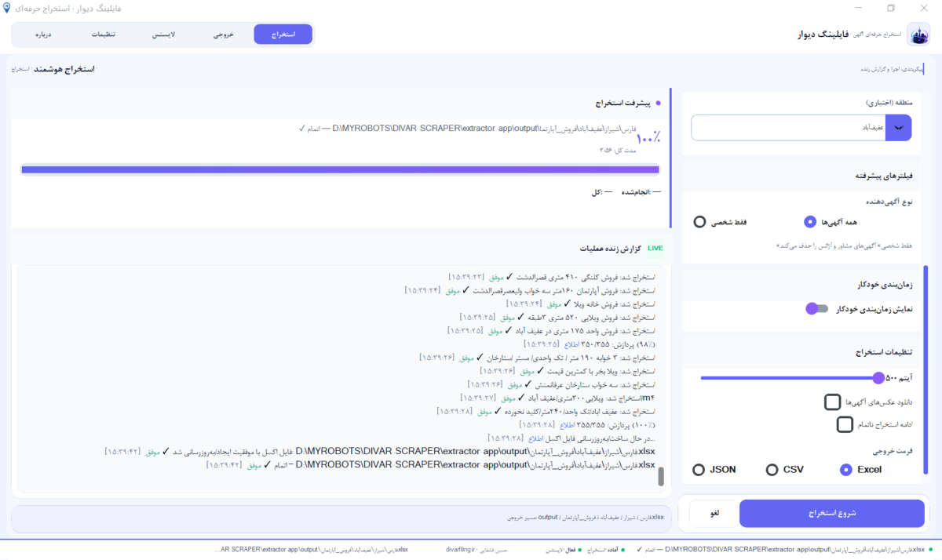Viewport: 942px width, 560px height.
Task: Click the مدت کل ۳:۵۶ duration text
Action: [x=618, y=150]
